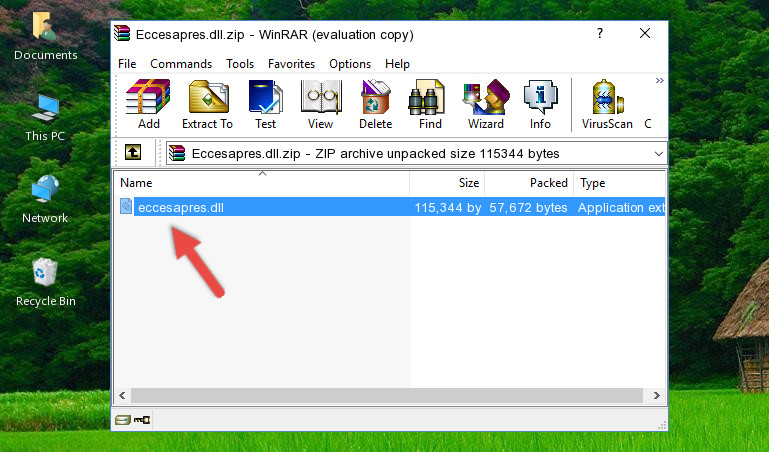Sort by the Name column header
The width and height of the screenshot is (769, 452).
[x=262, y=183]
